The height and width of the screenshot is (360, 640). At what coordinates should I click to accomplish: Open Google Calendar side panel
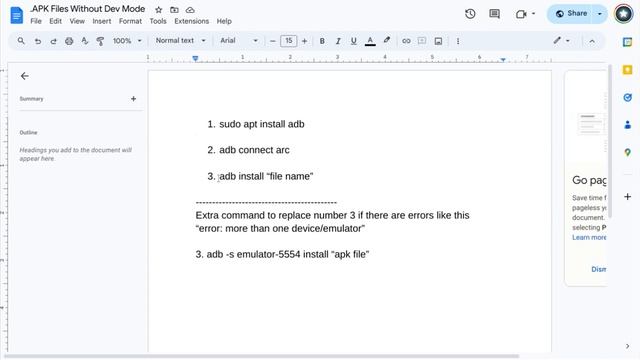[627, 42]
